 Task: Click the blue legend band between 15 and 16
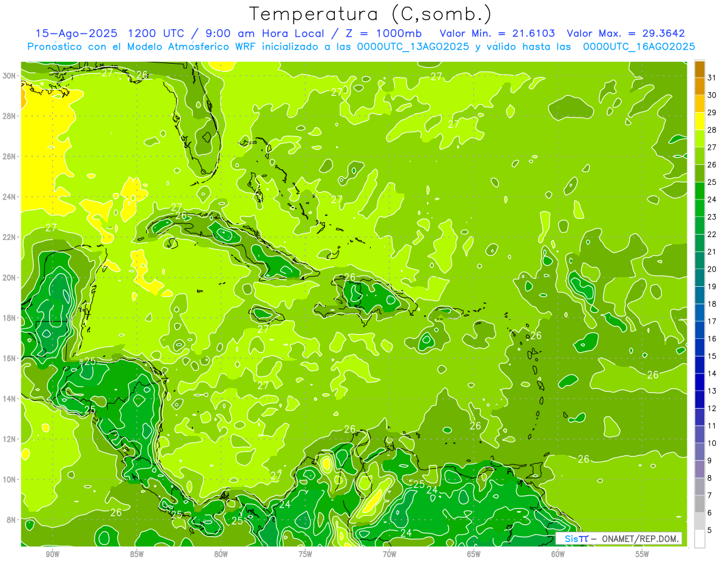point(699,347)
